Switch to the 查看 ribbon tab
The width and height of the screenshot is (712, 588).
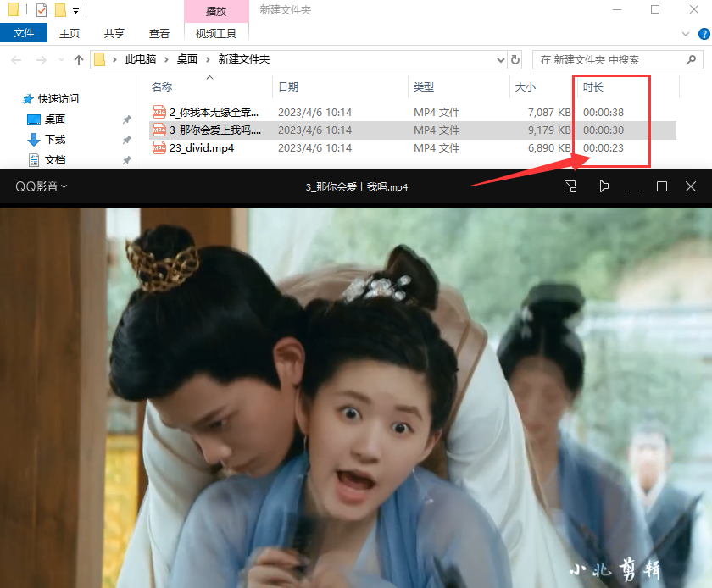[159, 33]
